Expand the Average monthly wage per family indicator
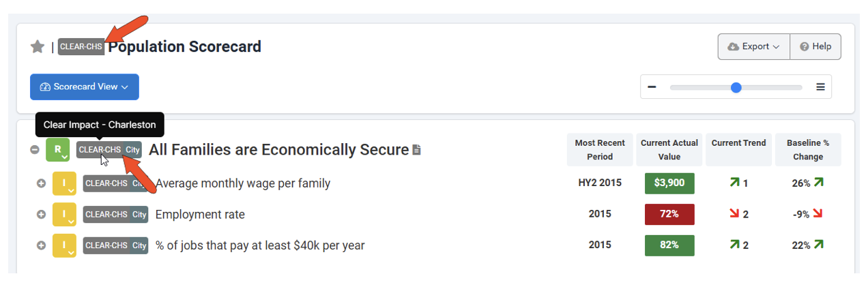Screen dimensions: 868x289 tap(41, 183)
